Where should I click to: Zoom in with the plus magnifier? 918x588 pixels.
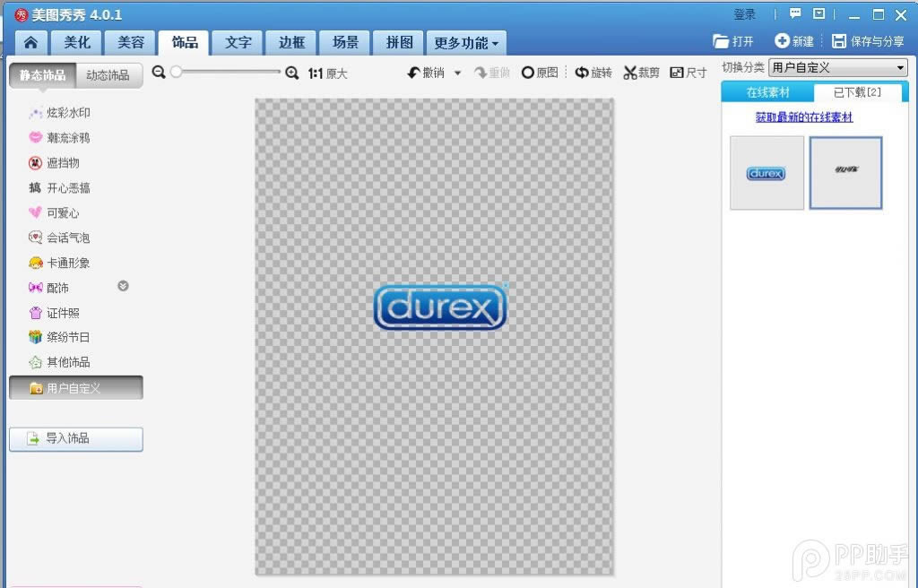point(291,73)
